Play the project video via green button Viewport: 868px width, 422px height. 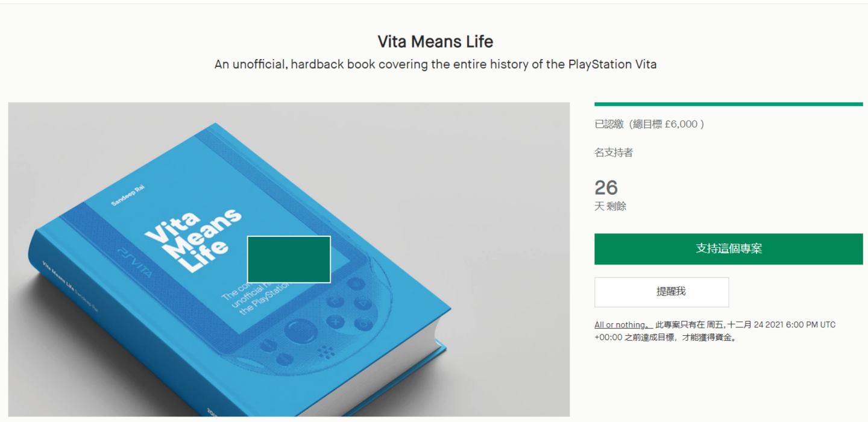point(289,259)
